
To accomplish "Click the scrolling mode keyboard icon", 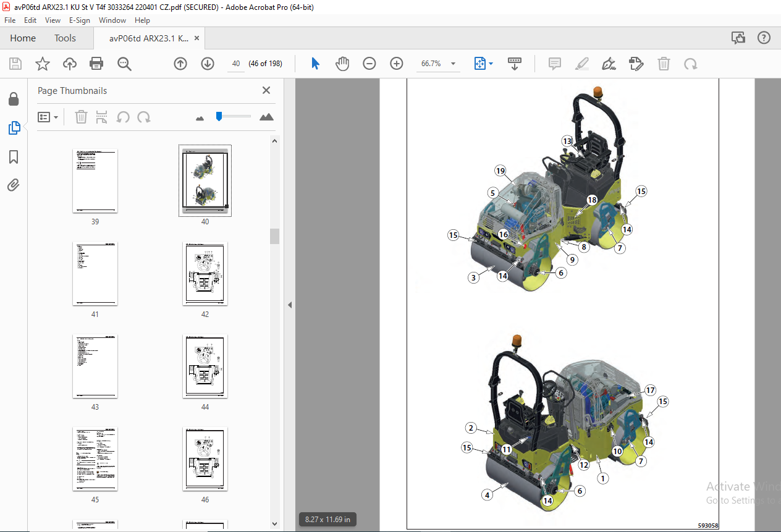I will pos(515,64).
